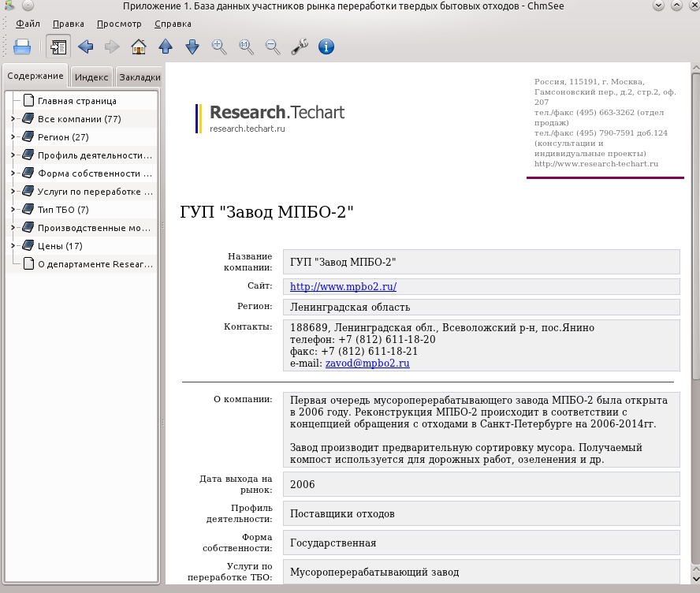700x593 pixels.
Task: Click the ГУП "Завод МПБО-2" page heading
Action: 266,211
